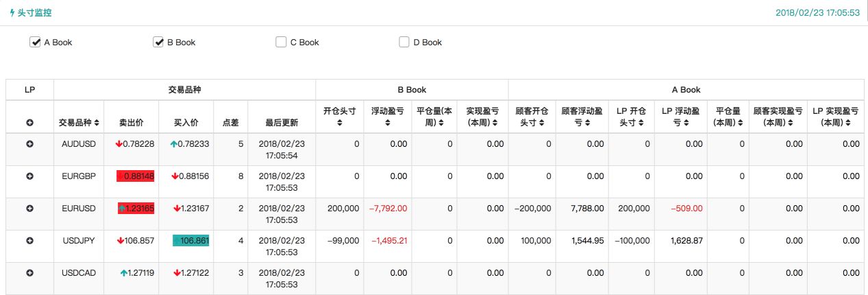Click the expand-all plus icon in LP header
868x295 pixels.
pyautogui.click(x=29, y=123)
